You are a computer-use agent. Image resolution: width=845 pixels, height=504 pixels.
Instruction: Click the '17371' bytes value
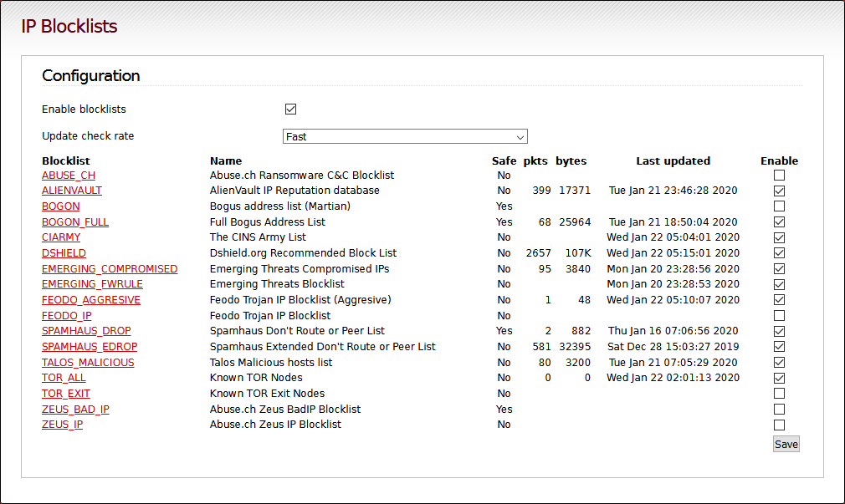coord(575,191)
